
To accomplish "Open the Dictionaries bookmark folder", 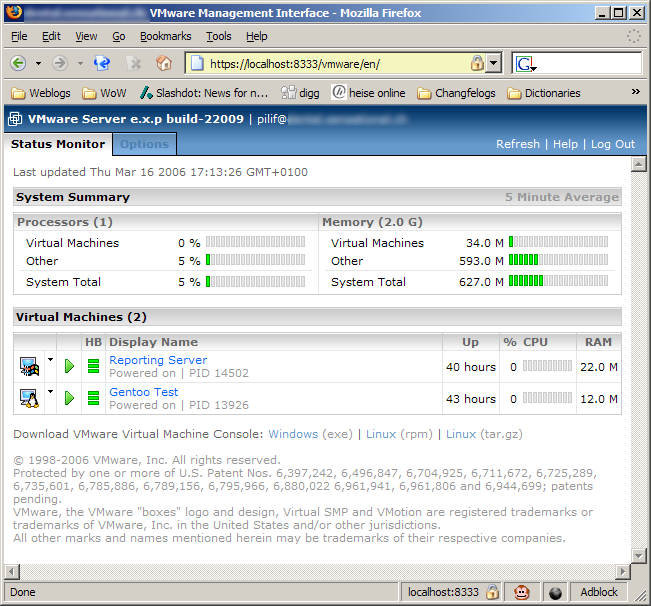I will 543,93.
